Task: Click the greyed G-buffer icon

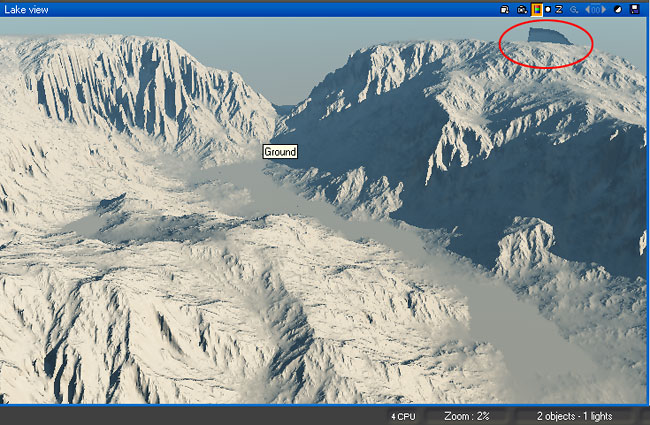Action: tap(573, 9)
